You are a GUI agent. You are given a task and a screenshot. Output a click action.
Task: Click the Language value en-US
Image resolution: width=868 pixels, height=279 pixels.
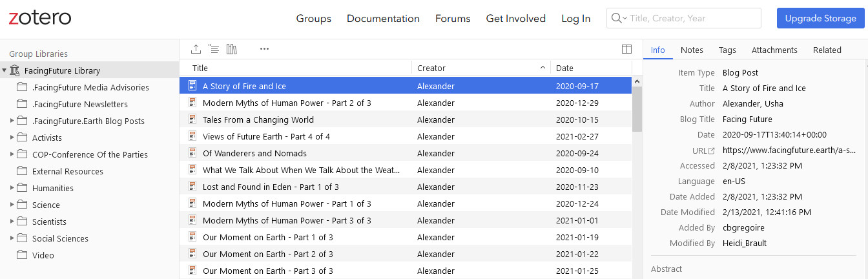pos(734,181)
